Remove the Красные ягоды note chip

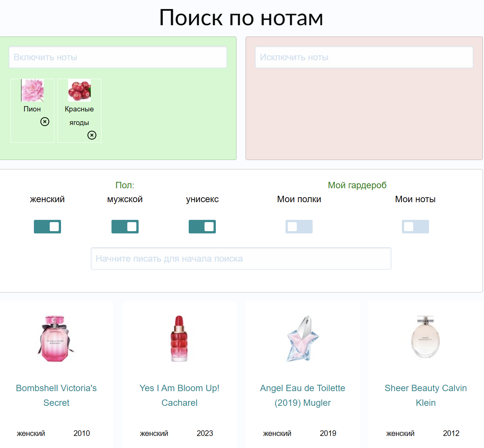click(x=92, y=135)
